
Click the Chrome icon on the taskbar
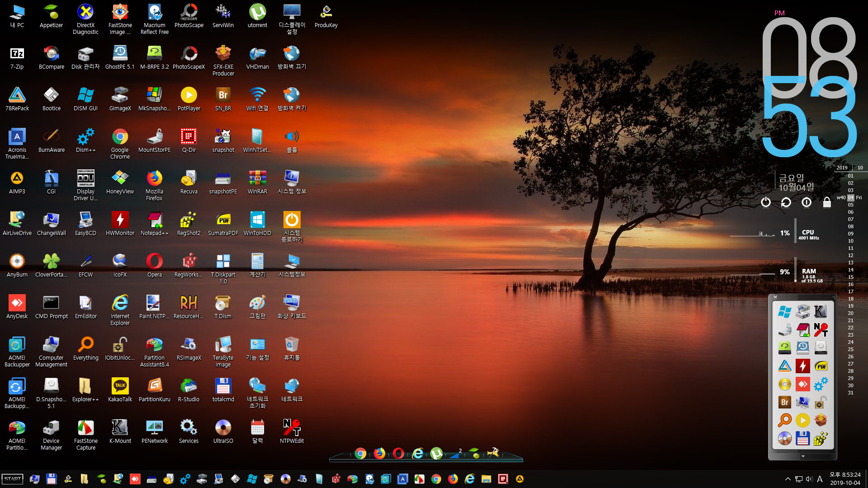[x=436, y=479]
